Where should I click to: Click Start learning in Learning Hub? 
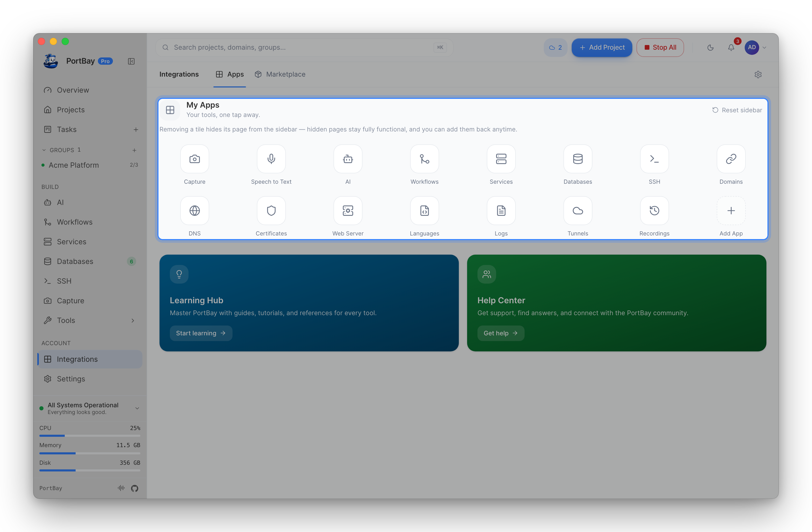(201, 333)
